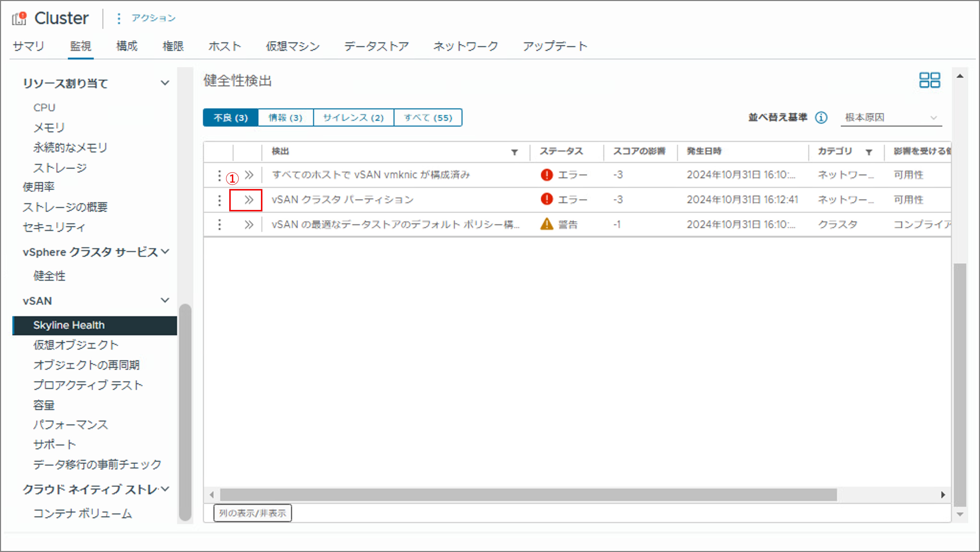Open ストレージの概要 in the sidebar
This screenshot has height=552, width=980.
(x=65, y=207)
